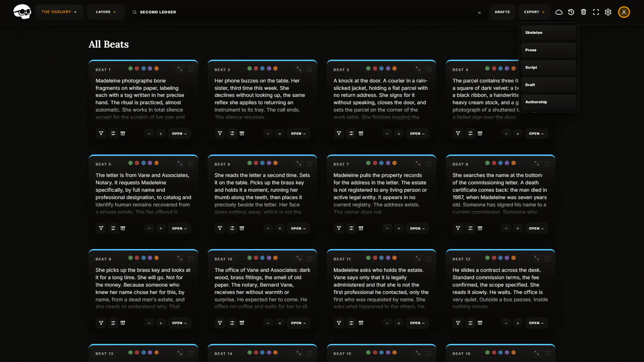Open Beat 11 card
644x362 pixels.
(417, 323)
